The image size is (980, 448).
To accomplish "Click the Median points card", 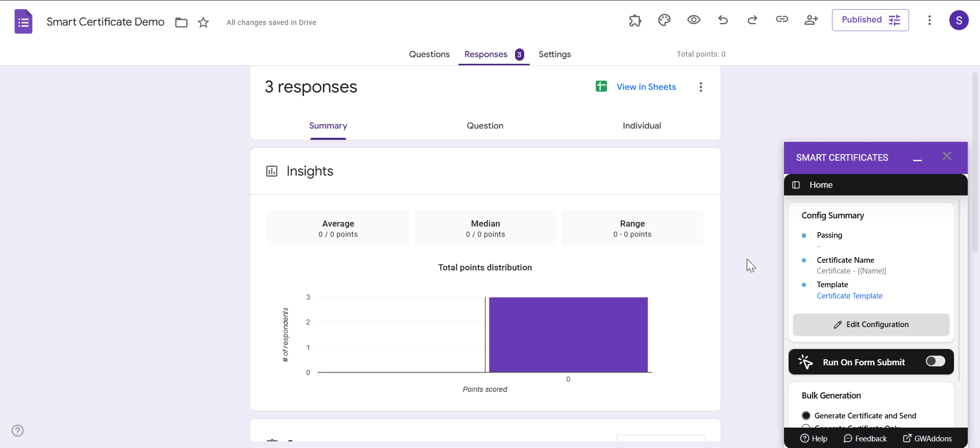I will pos(485,228).
